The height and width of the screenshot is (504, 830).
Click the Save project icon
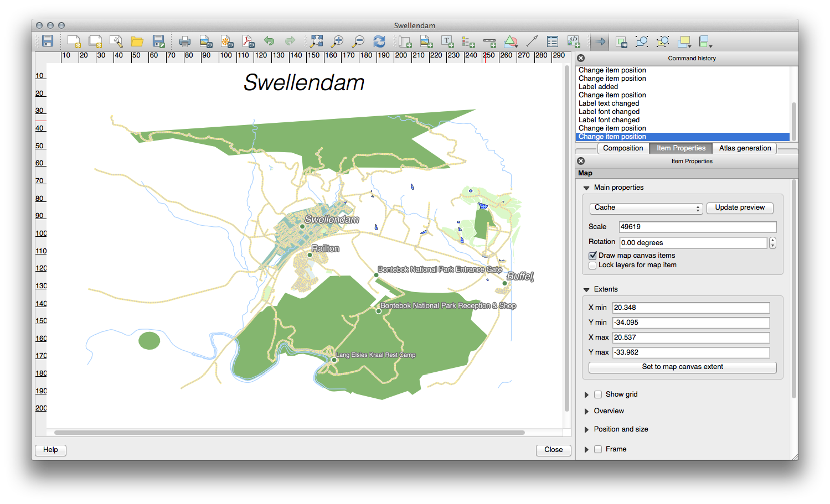coord(48,41)
